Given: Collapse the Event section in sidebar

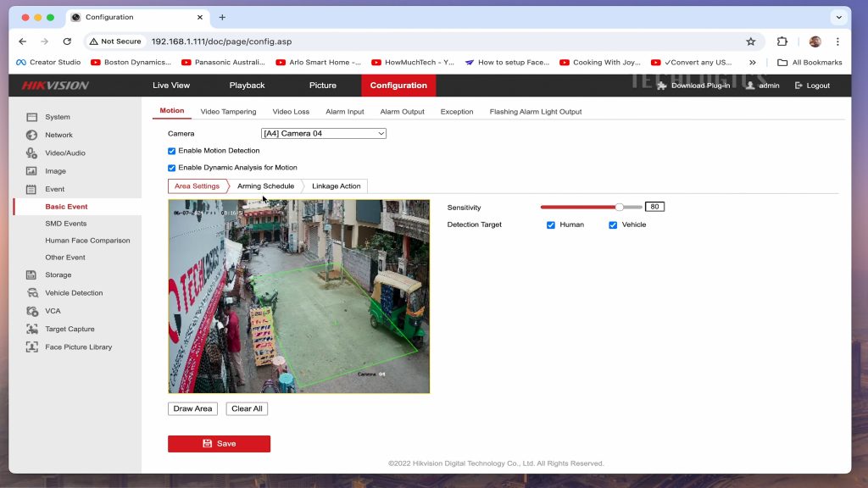Looking at the screenshot, I should pos(54,189).
